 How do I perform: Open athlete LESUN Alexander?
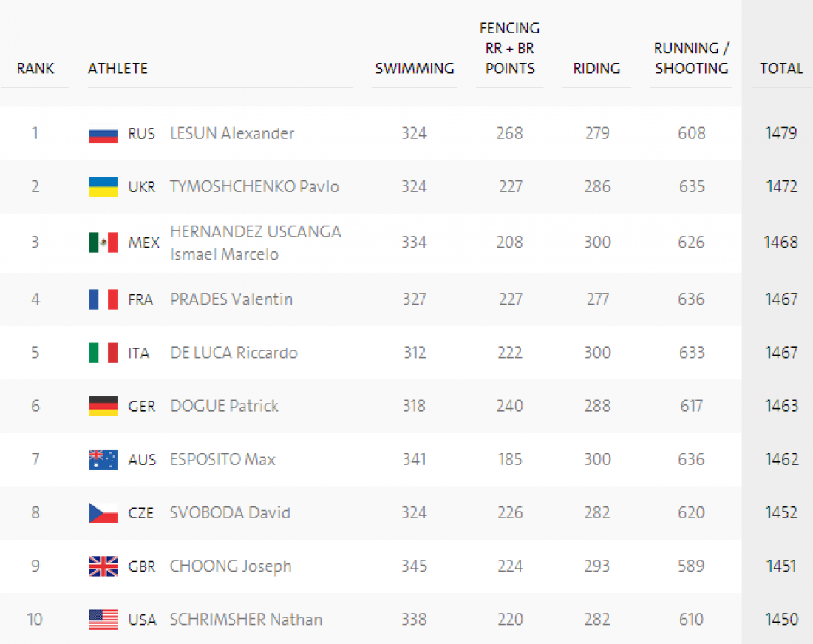[232, 133]
